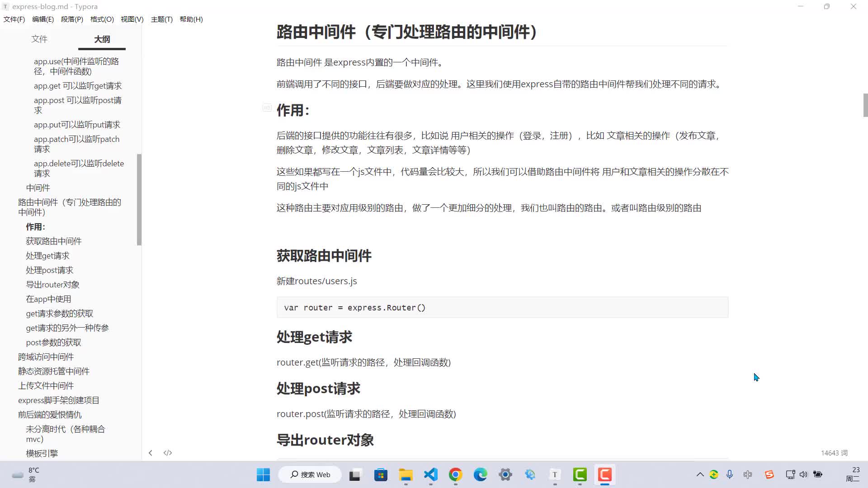Open the Windows Start menu
This screenshot has height=488, width=868.
click(x=263, y=474)
